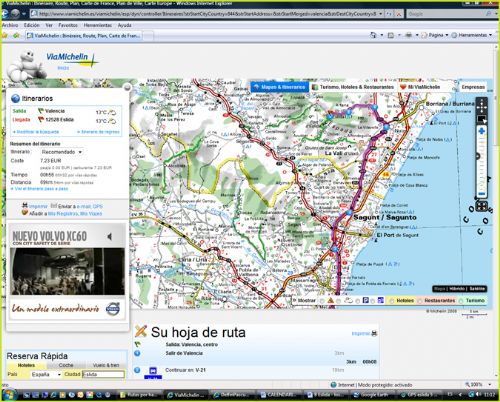Select the Mapas & Itinerarios tab
The height and width of the screenshot is (402, 500).
pos(280,87)
